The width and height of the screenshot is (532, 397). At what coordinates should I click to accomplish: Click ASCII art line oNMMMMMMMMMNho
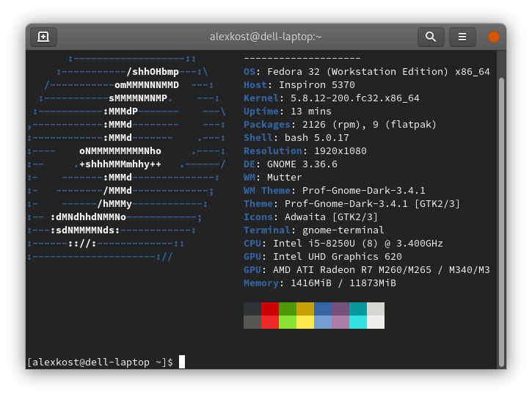(120, 151)
